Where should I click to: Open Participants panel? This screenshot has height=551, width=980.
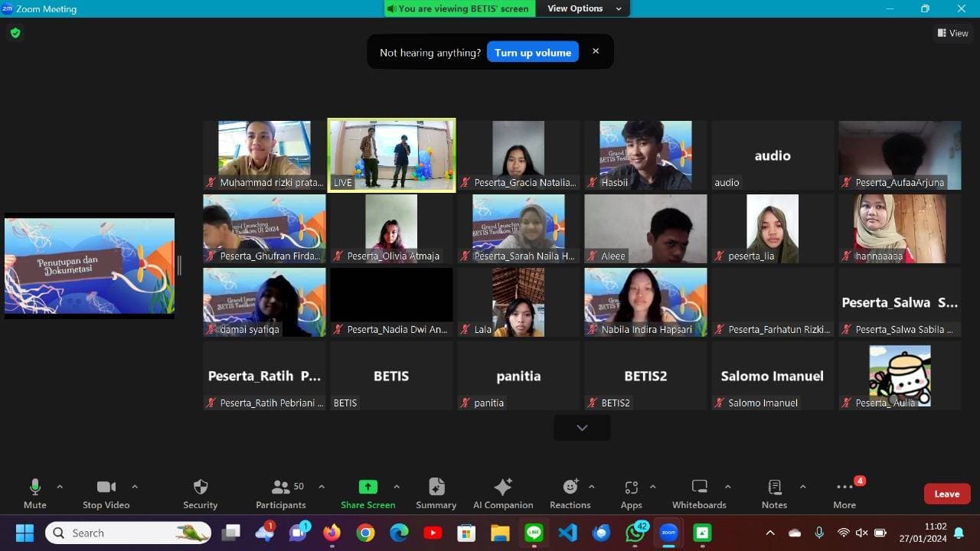tap(281, 494)
